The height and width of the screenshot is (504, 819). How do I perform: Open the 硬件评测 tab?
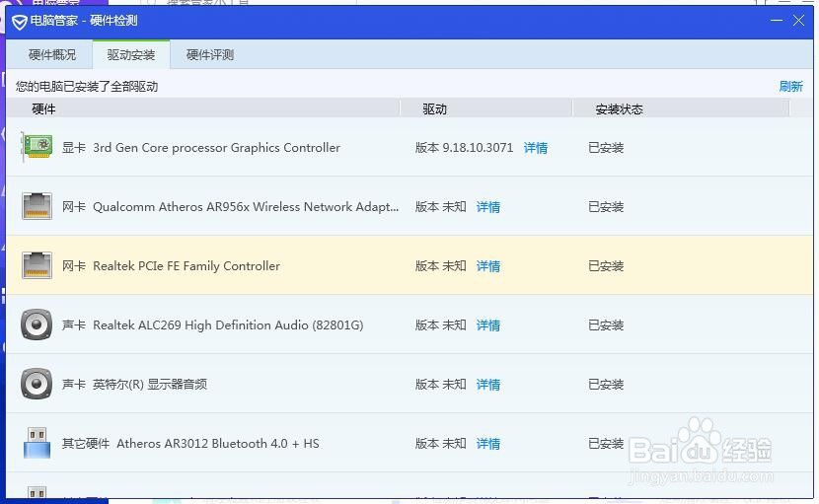210,55
